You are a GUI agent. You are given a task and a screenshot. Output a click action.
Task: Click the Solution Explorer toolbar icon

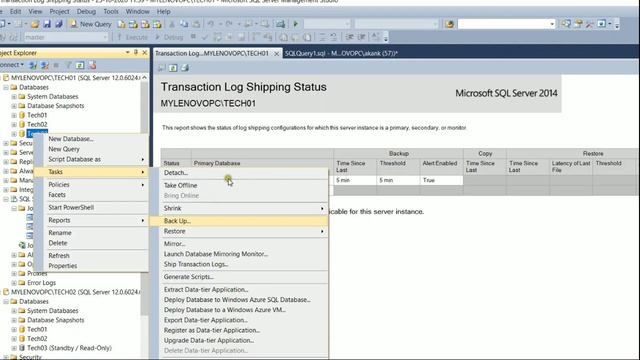566,24
